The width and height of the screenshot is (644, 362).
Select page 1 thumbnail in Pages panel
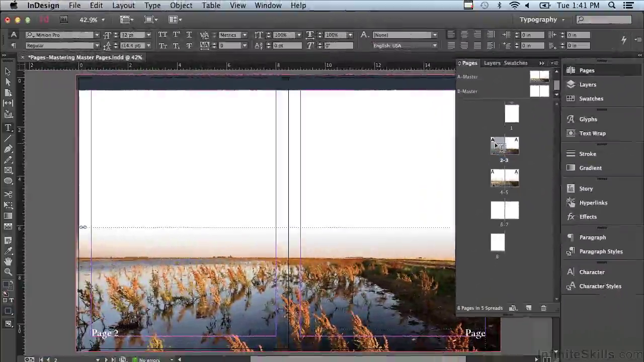tap(512, 114)
